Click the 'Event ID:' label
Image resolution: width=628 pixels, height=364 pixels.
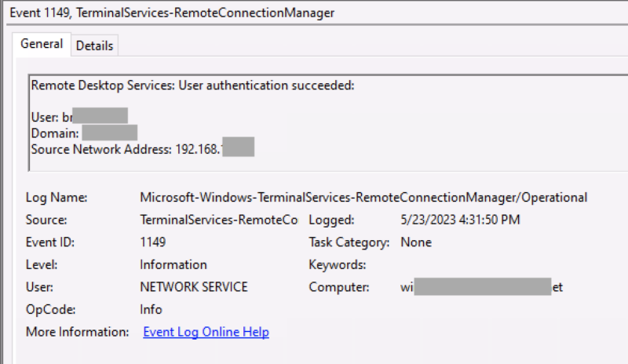pos(50,242)
